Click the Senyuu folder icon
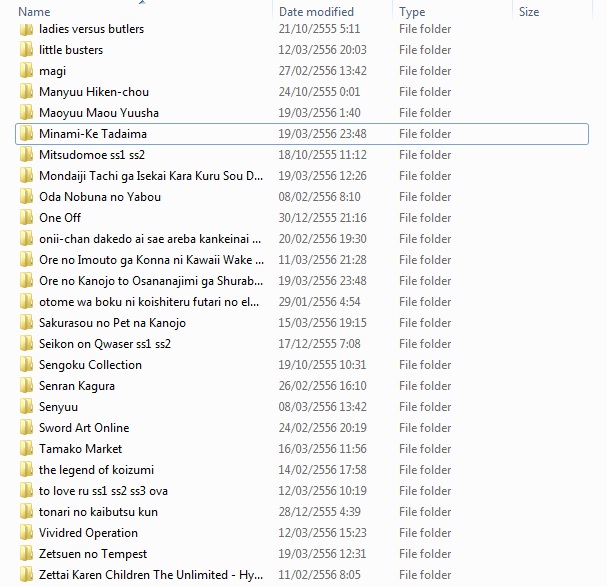607x586 pixels. (x=26, y=407)
